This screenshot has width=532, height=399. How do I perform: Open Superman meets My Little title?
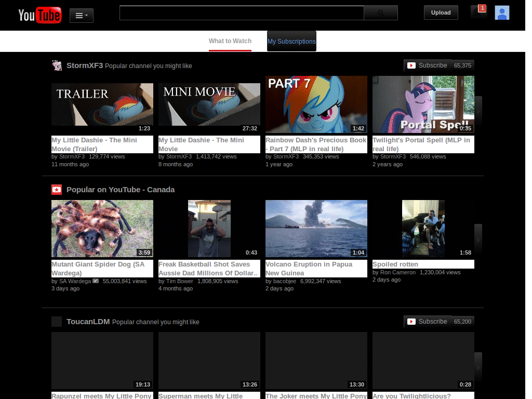[209, 395]
